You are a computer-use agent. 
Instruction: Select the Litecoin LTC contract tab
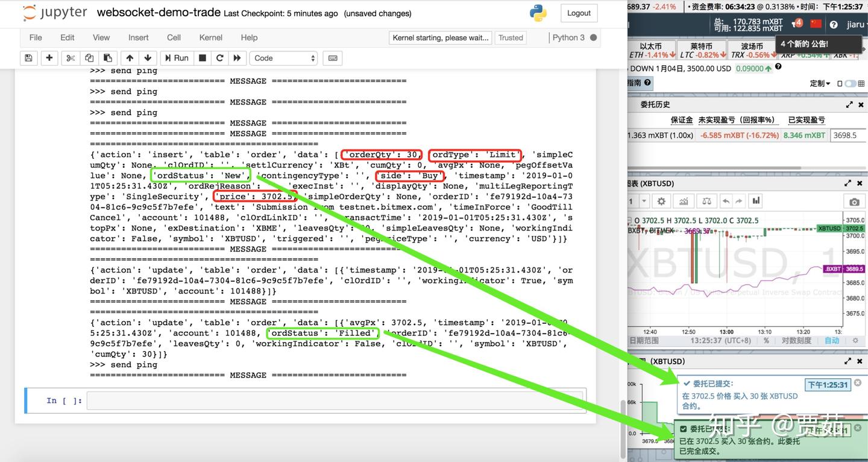(x=701, y=50)
